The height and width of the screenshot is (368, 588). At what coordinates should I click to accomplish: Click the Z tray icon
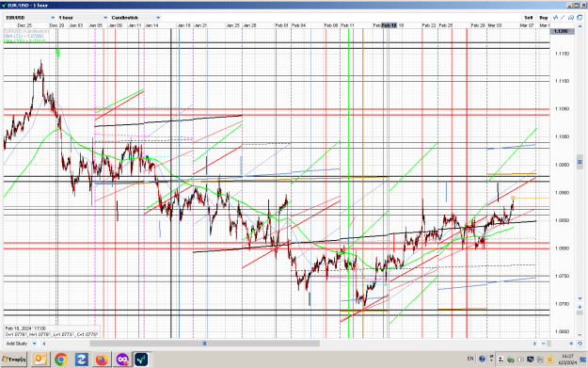pos(501,360)
